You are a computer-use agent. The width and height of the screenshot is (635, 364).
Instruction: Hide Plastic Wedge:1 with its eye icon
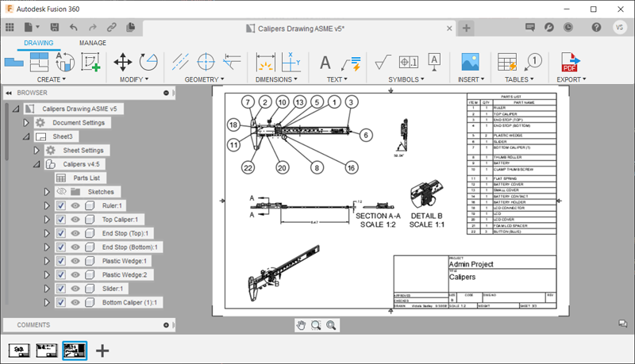(75, 261)
